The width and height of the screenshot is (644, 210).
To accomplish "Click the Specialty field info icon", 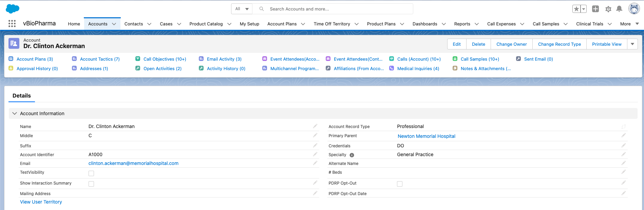I will pyautogui.click(x=352, y=155).
